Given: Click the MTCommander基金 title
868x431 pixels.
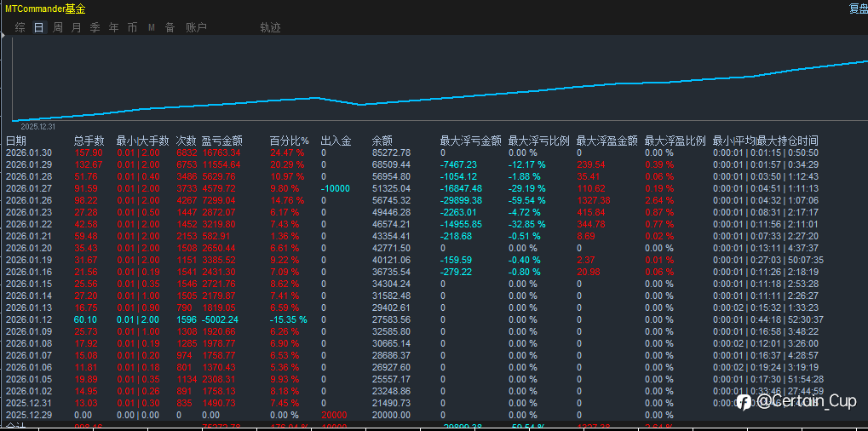Looking at the screenshot, I should 45,9.
